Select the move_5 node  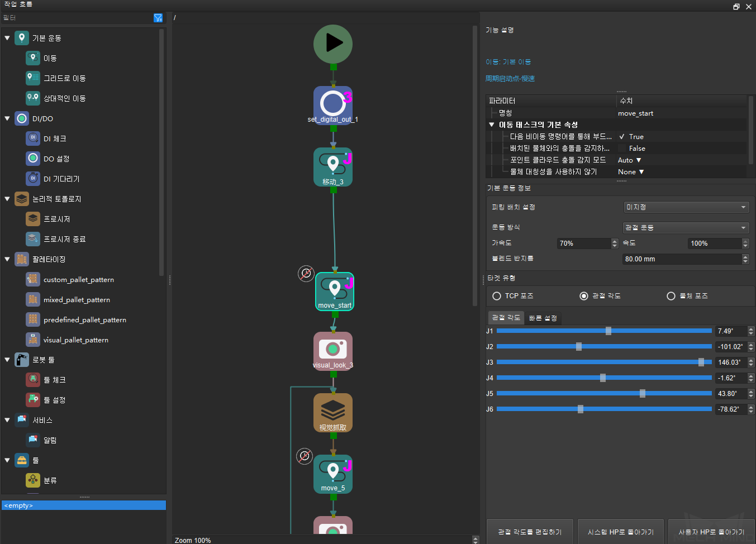point(333,474)
